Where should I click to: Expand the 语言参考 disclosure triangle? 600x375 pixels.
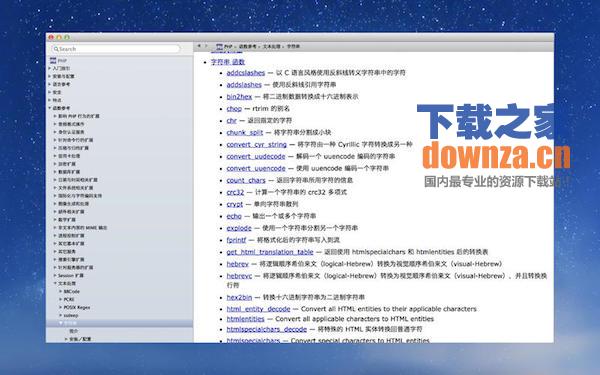coord(49,84)
